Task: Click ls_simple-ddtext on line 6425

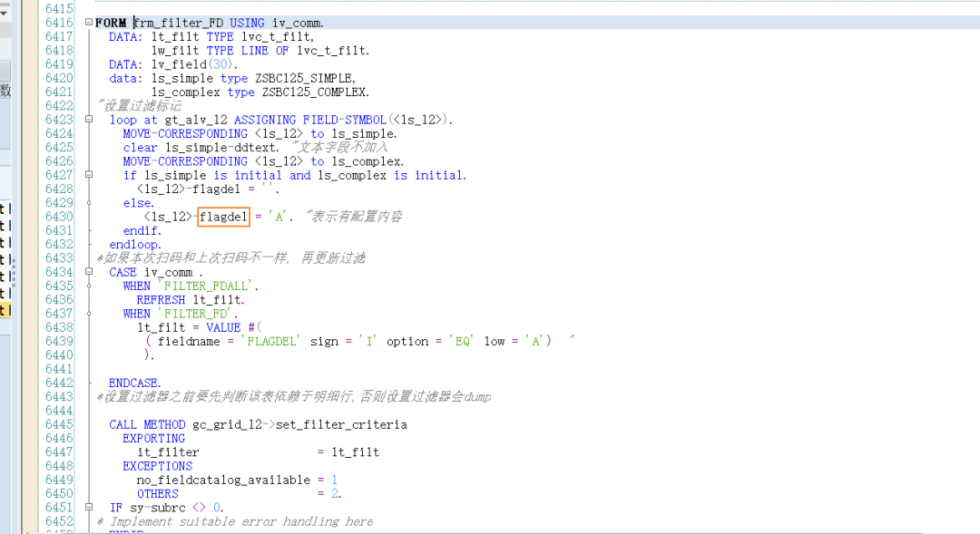Action: 220,148
